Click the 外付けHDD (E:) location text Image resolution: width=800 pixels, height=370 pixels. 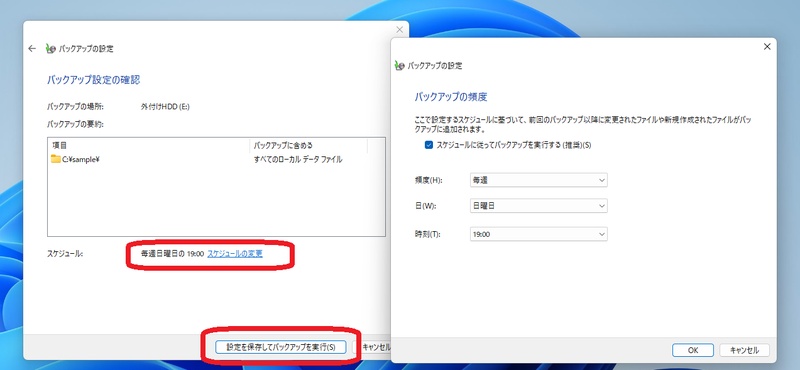[165, 107]
